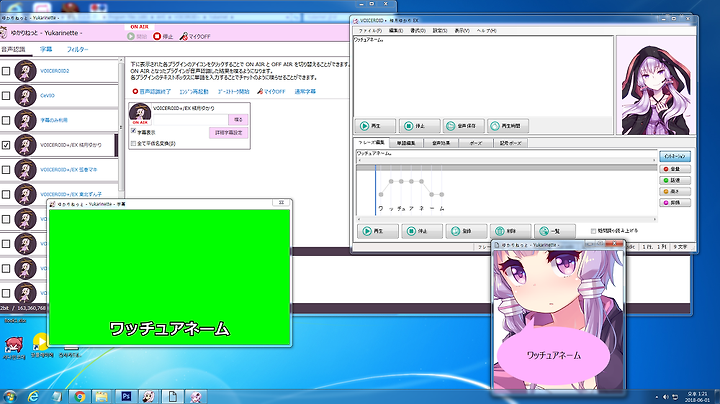Click the microphone OFF icon in pink header
Viewport: 720px width, 404px height.
click(x=184, y=36)
